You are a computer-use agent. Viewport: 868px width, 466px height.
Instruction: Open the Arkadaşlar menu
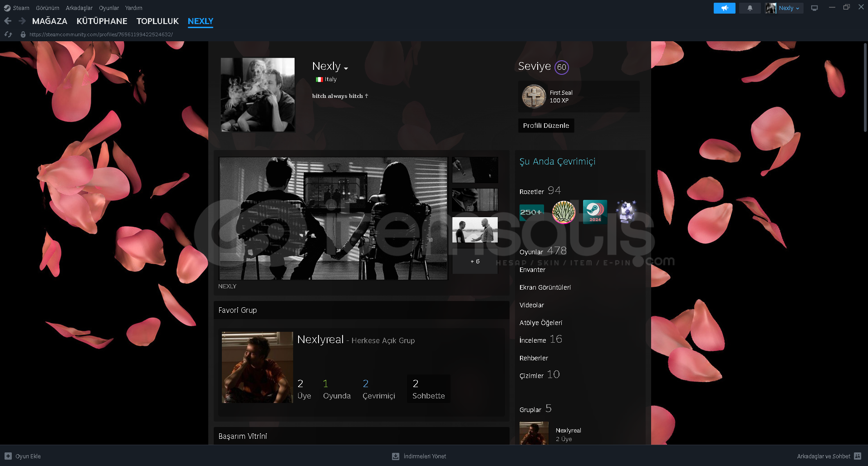click(79, 8)
